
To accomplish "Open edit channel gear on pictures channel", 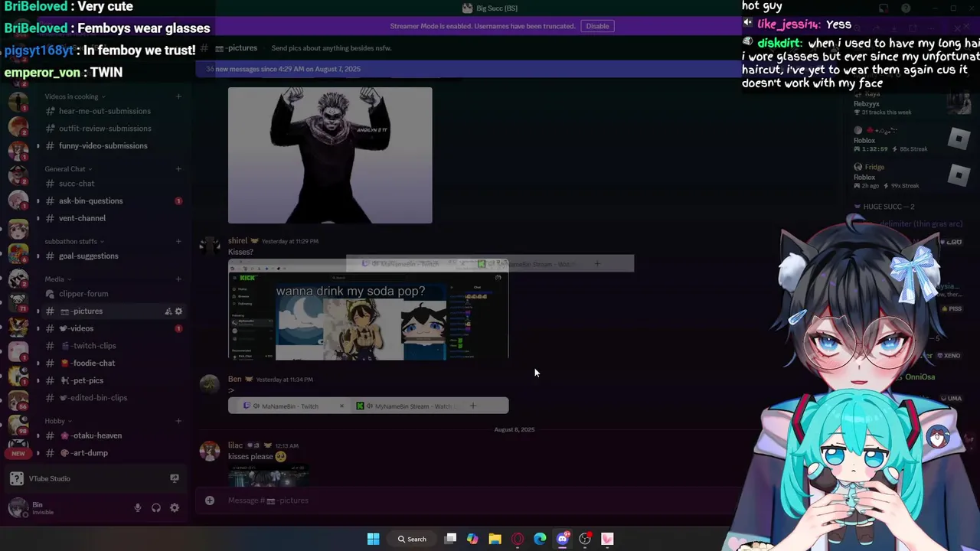I will tap(179, 311).
